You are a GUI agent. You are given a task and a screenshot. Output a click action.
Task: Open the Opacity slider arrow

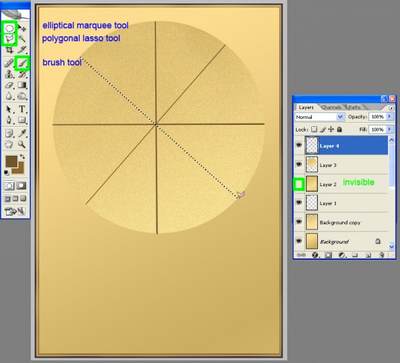click(x=389, y=117)
